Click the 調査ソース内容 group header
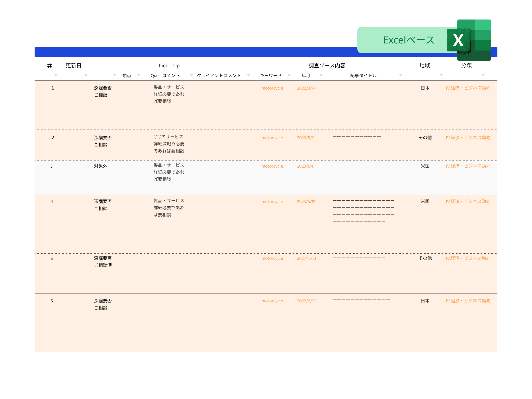This screenshot has width=532, height=399. click(x=327, y=66)
